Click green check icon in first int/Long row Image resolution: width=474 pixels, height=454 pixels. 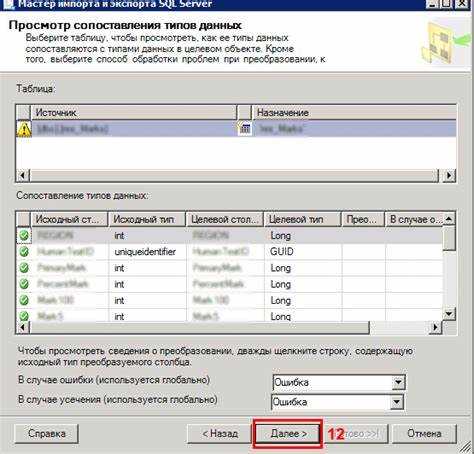[24, 235]
